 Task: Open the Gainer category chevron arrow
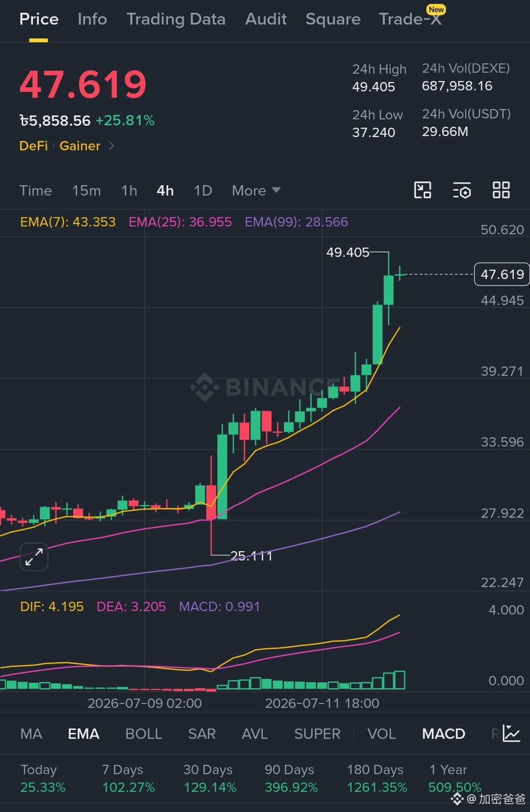click(112, 146)
